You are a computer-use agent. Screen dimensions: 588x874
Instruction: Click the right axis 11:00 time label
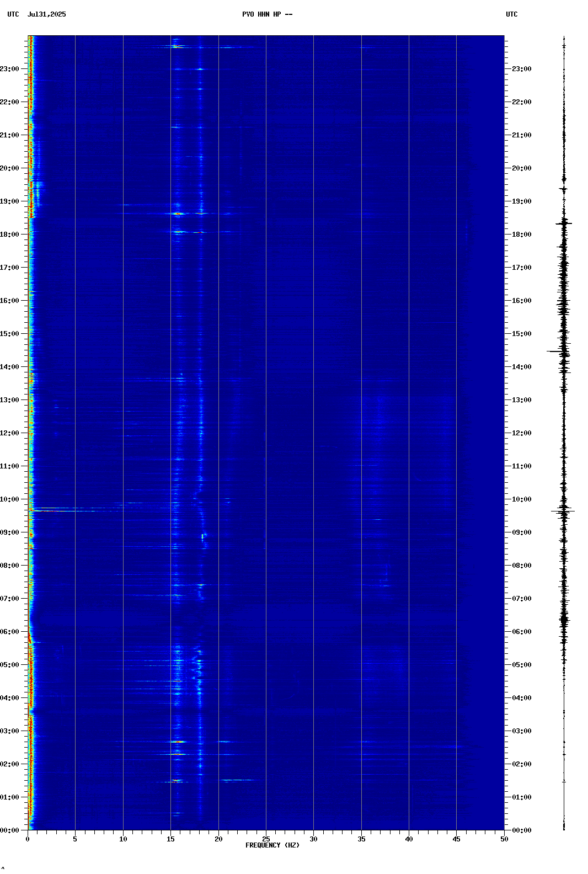(522, 466)
